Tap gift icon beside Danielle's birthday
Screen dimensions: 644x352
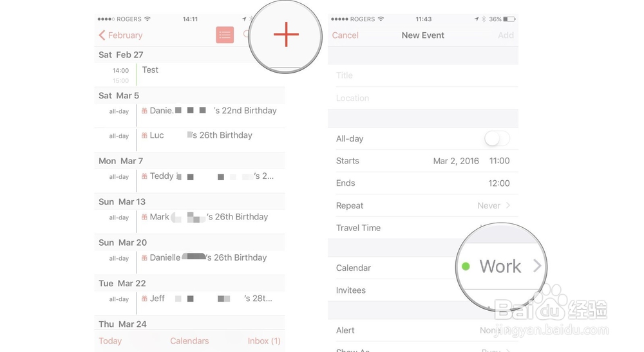[x=144, y=258]
